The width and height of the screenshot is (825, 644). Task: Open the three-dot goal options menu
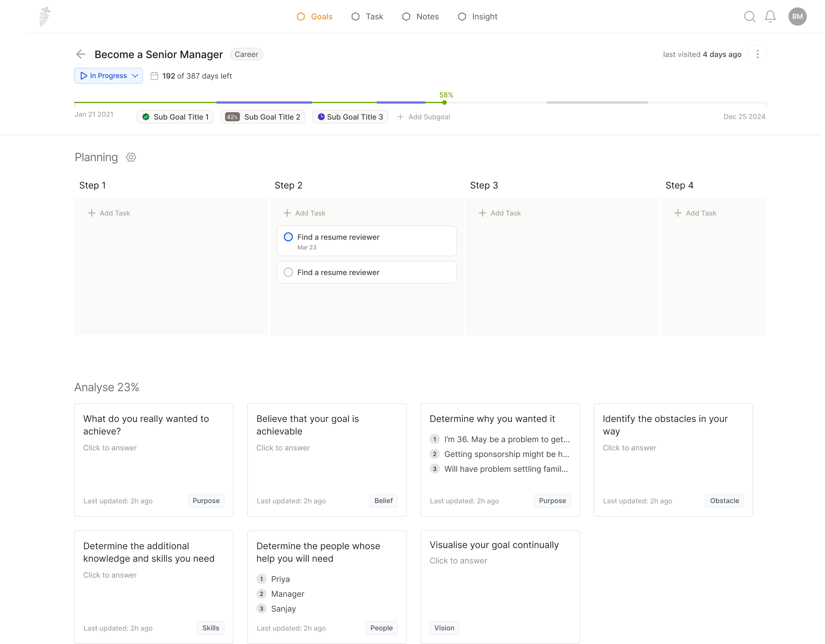click(x=757, y=54)
